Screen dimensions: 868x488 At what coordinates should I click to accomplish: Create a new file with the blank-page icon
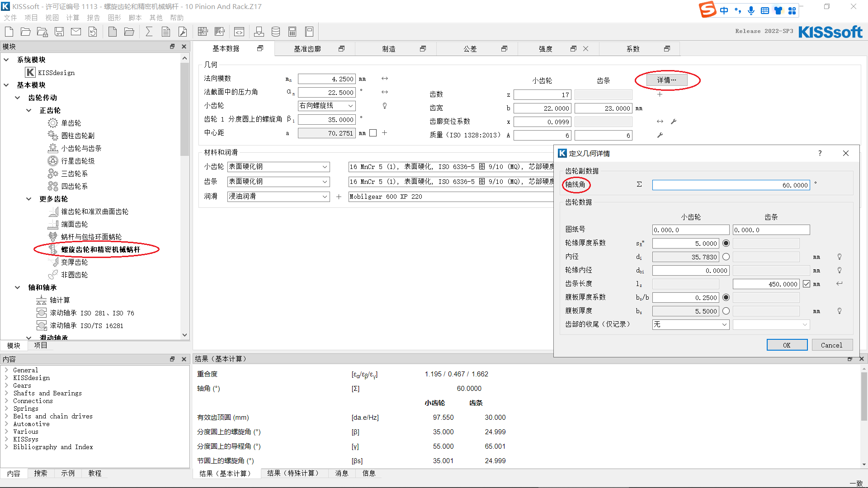coord(9,32)
